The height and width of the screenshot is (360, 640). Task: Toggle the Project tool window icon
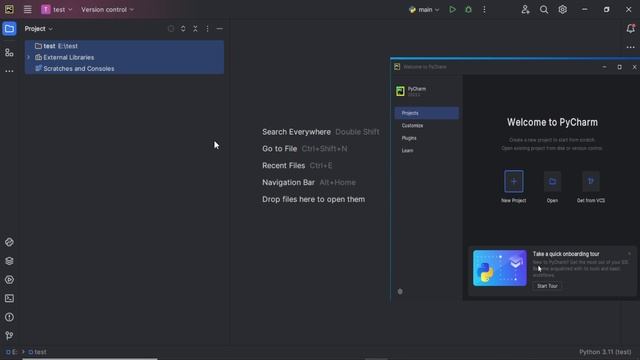click(x=9, y=29)
